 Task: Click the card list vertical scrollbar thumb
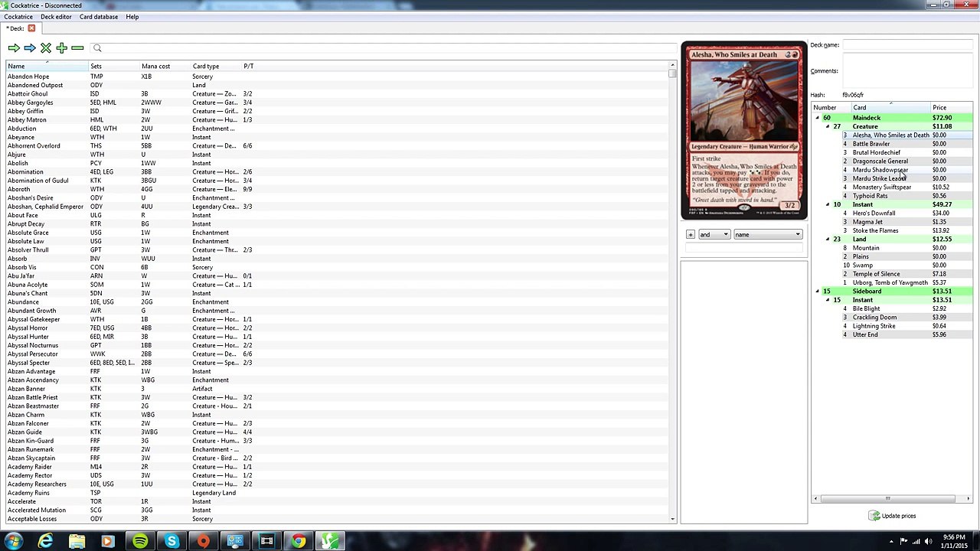(x=673, y=73)
